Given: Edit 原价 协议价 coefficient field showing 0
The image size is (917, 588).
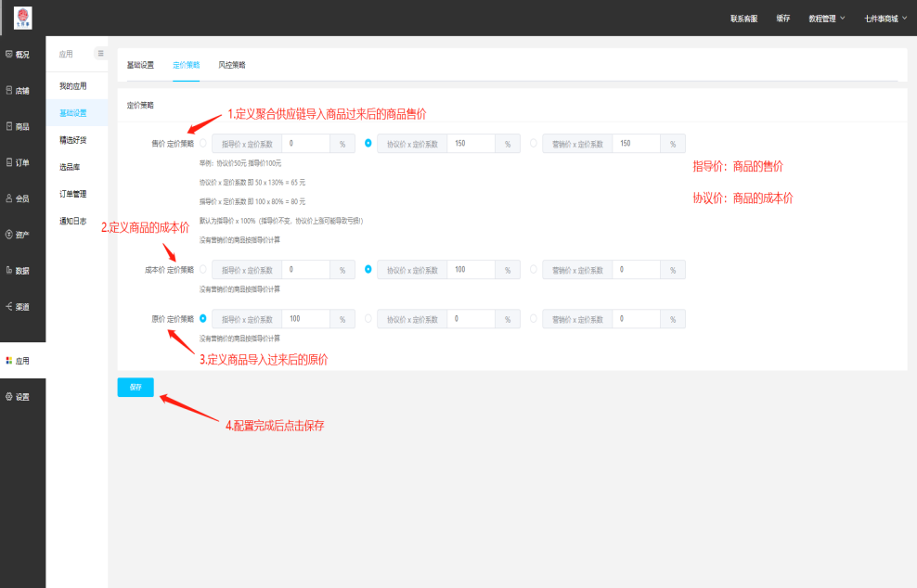Looking at the screenshot, I should tap(471, 319).
